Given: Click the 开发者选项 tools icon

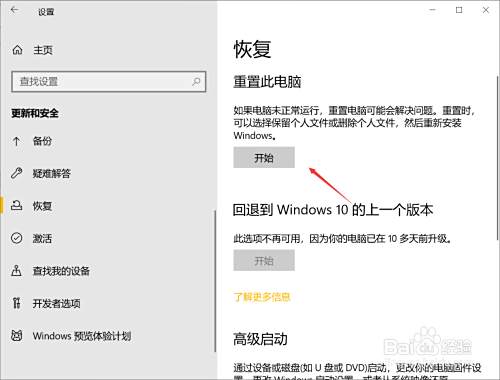Looking at the screenshot, I should (17, 303).
